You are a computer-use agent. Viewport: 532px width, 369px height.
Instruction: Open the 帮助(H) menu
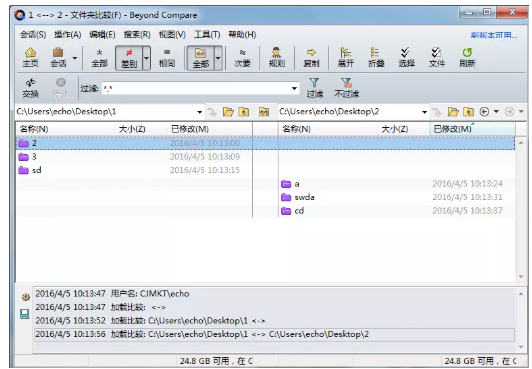click(242, 35)
